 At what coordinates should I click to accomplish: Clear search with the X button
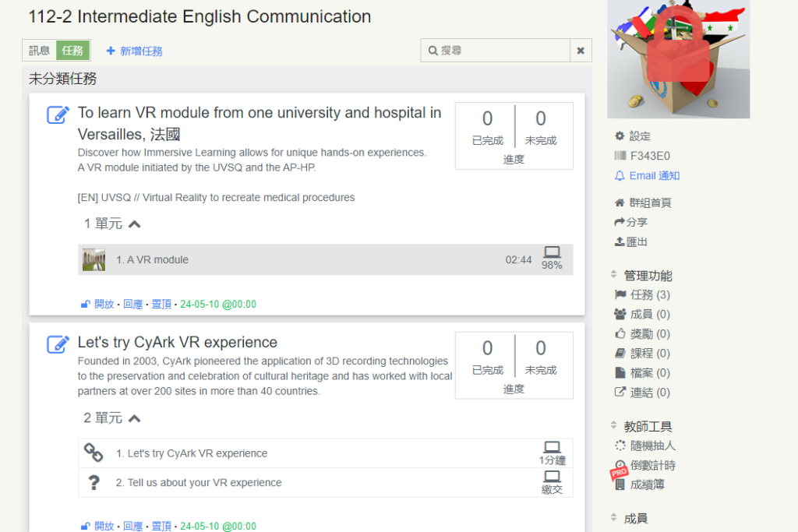581,51
